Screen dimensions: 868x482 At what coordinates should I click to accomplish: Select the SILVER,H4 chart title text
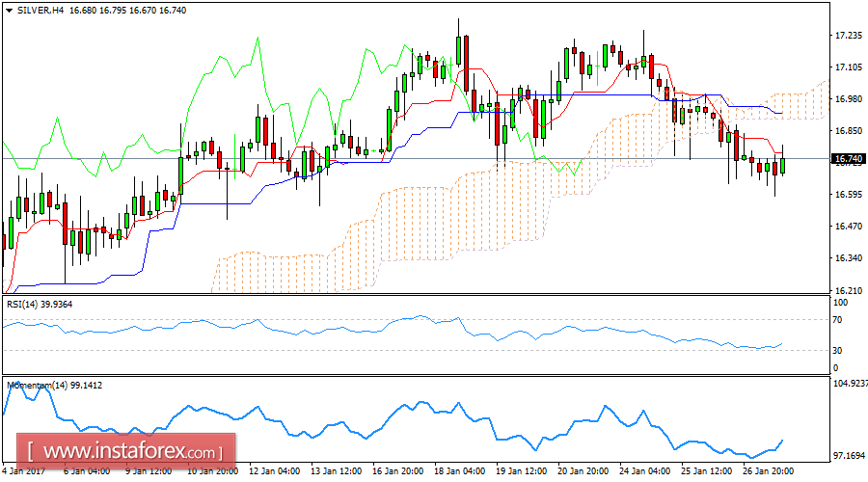[x=40, y=11]
